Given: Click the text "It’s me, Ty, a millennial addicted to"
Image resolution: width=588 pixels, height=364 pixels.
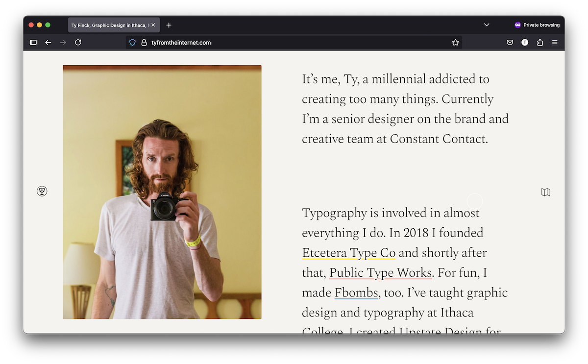Looking at the screenshot, I should point(395,79).
